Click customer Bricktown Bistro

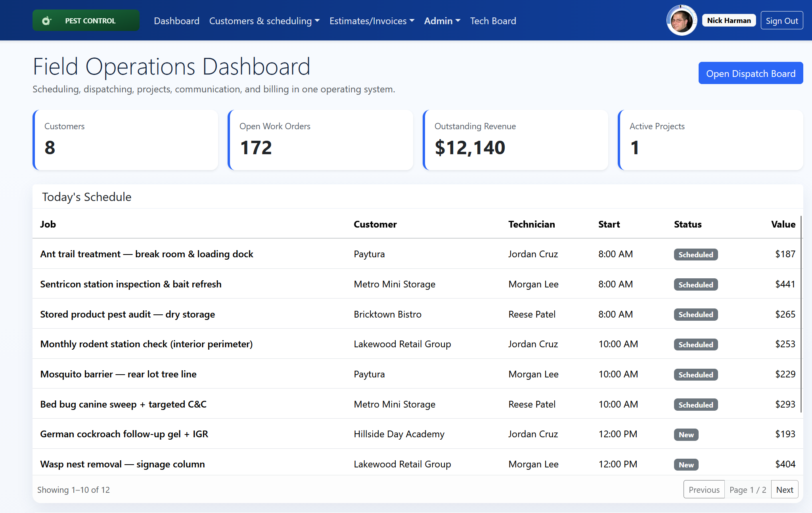[x=387, y=314]
